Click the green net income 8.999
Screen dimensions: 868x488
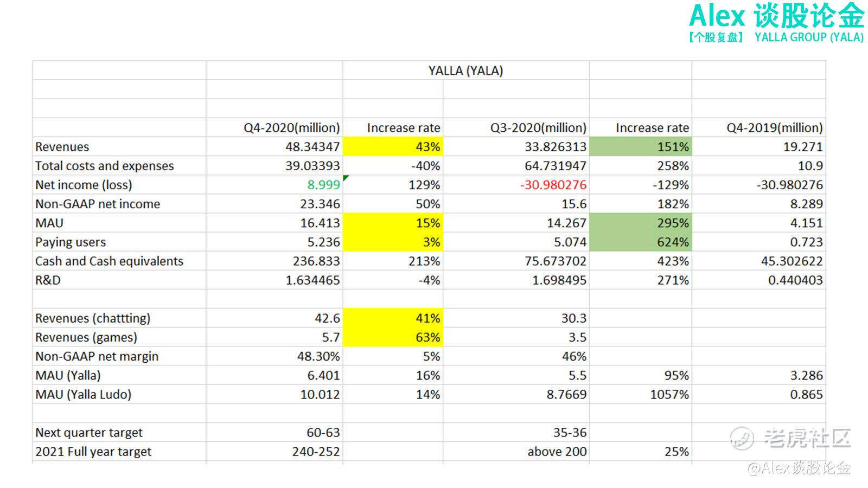point(323,185)
